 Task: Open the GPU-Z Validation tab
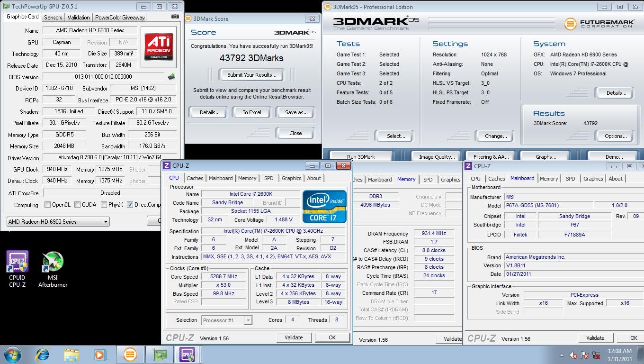click(x=79, y=17)
